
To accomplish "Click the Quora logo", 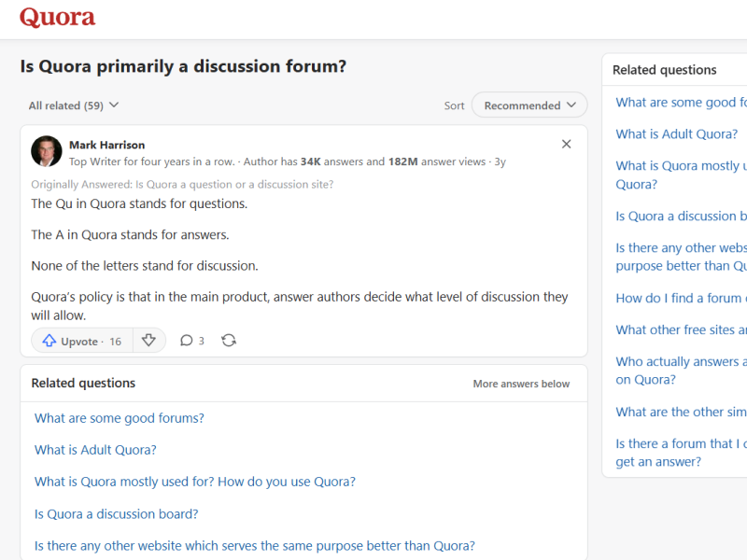I will 57,18.
